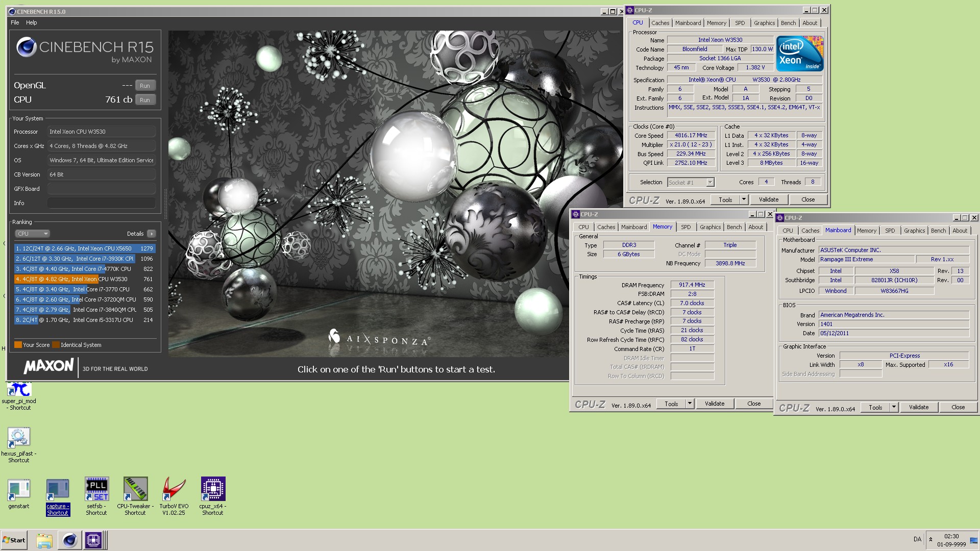
Task: Select ranking row Core i7-4770K
Action: (85, 269)
